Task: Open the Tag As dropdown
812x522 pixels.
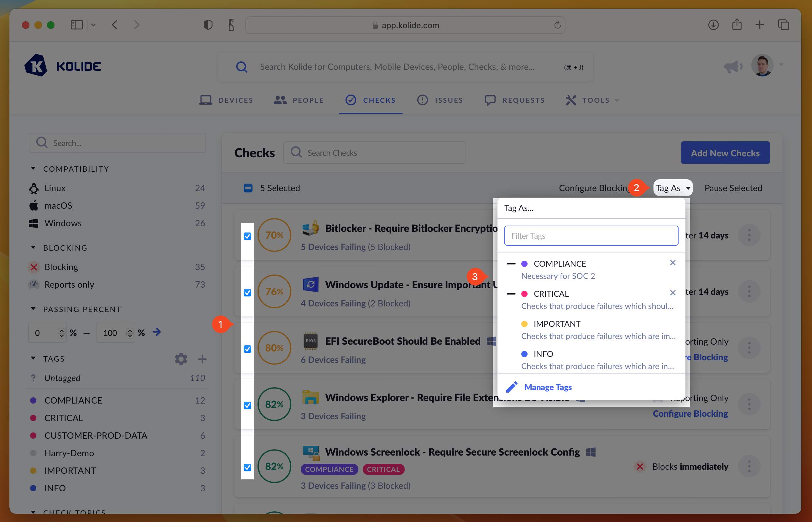Action: [673, 188]
